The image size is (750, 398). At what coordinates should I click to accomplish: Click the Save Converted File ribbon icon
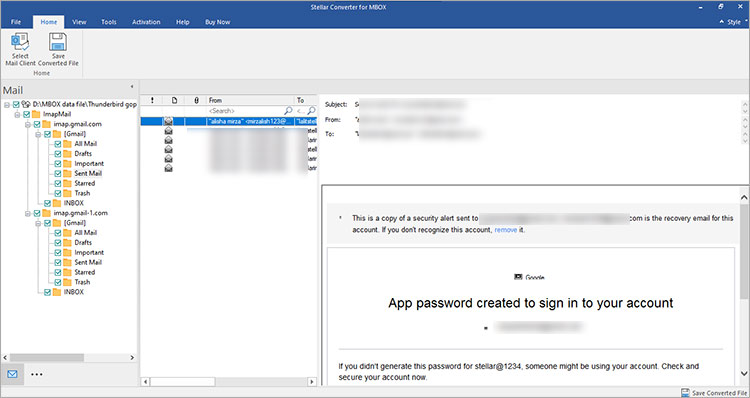(58, 42)
